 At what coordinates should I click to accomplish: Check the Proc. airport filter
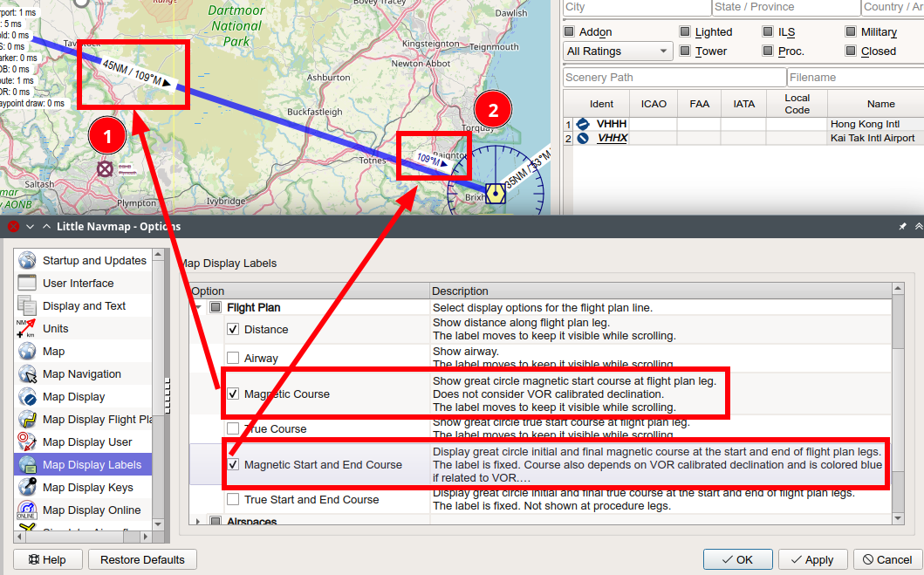pos(768,51)
